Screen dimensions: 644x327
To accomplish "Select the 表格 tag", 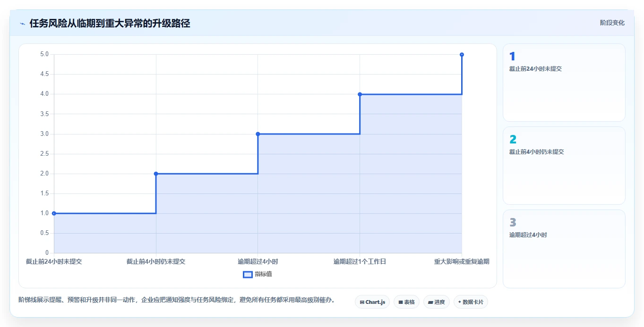I will click(406, 302).
